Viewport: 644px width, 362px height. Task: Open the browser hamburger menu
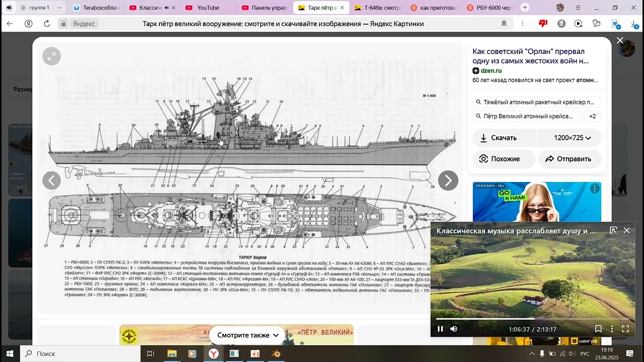tap(578, 8)
